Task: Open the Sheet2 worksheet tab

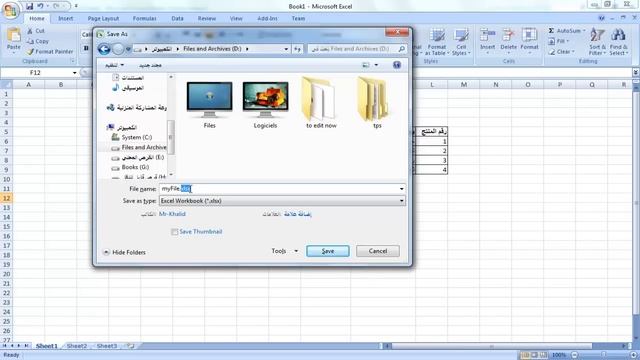Action: [77, 346]
